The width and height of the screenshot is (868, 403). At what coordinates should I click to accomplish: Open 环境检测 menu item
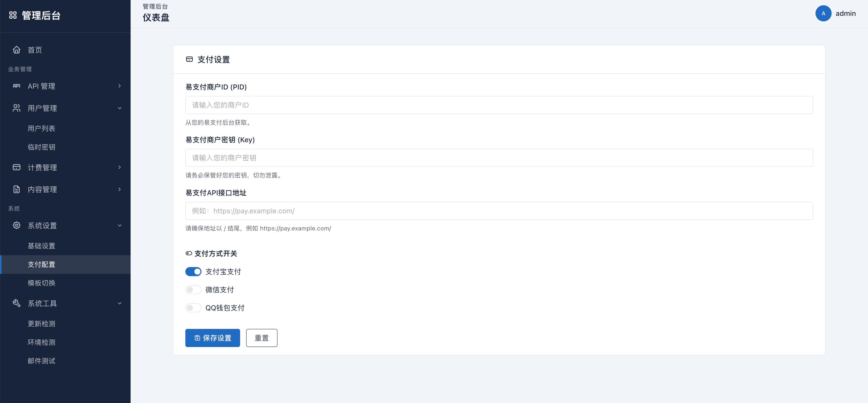click(65, 342)
